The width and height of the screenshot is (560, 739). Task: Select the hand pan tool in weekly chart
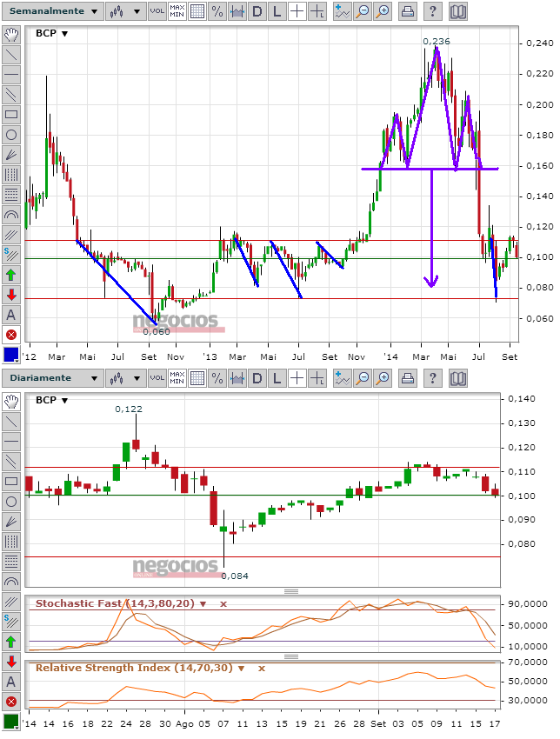10,35
